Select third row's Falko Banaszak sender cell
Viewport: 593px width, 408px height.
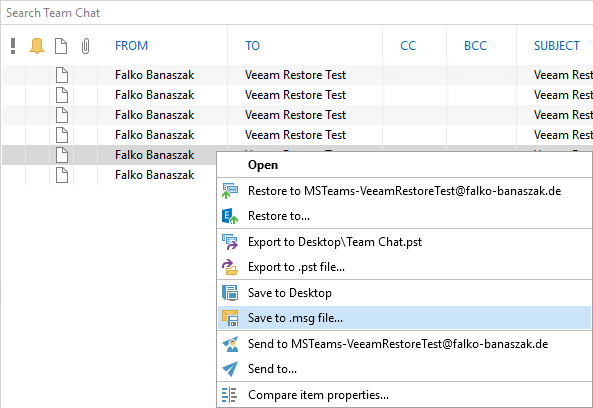pyautogui.click(x=155, y=115)
